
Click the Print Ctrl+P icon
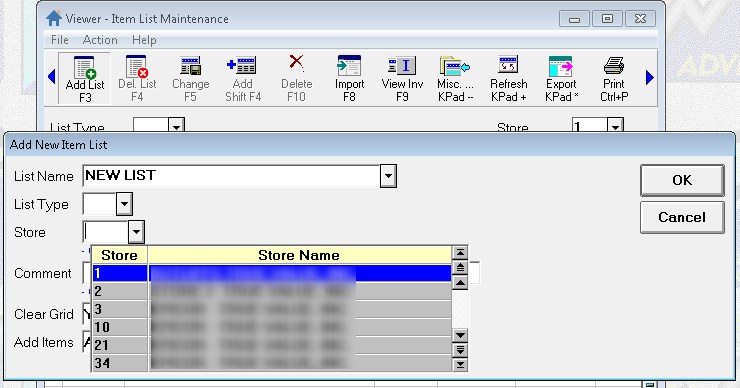614,78
